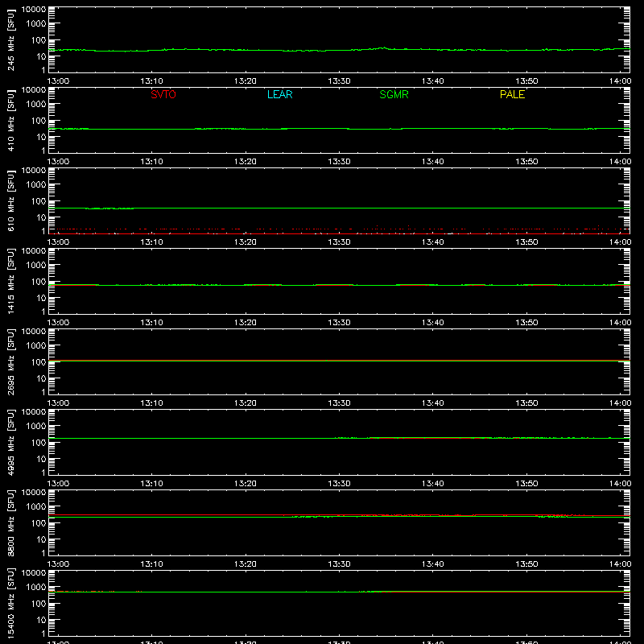
Task: Select the 245 MHz [SFU] axis title
Action: (x=11, y=39)
